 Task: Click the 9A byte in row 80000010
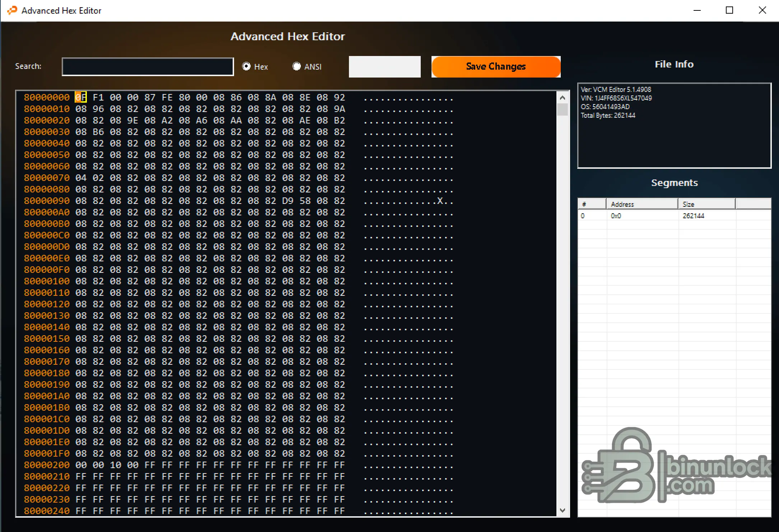(x=339, y=109)
